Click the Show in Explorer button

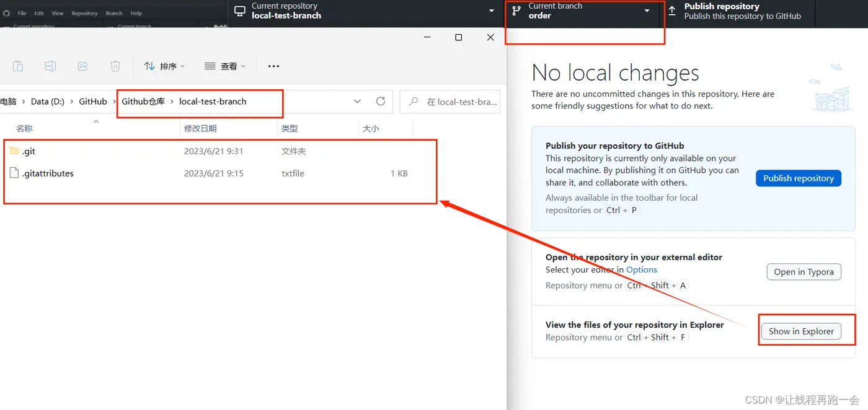coord(801,331)
